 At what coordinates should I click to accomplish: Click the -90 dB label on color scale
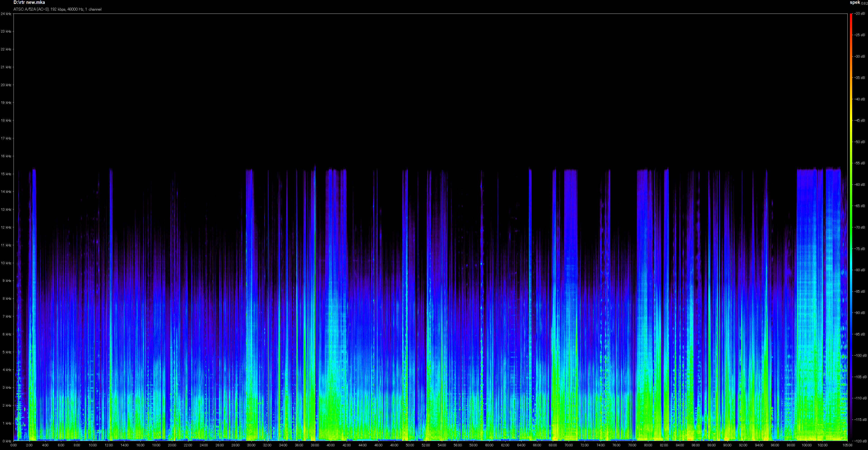[860, 313]
